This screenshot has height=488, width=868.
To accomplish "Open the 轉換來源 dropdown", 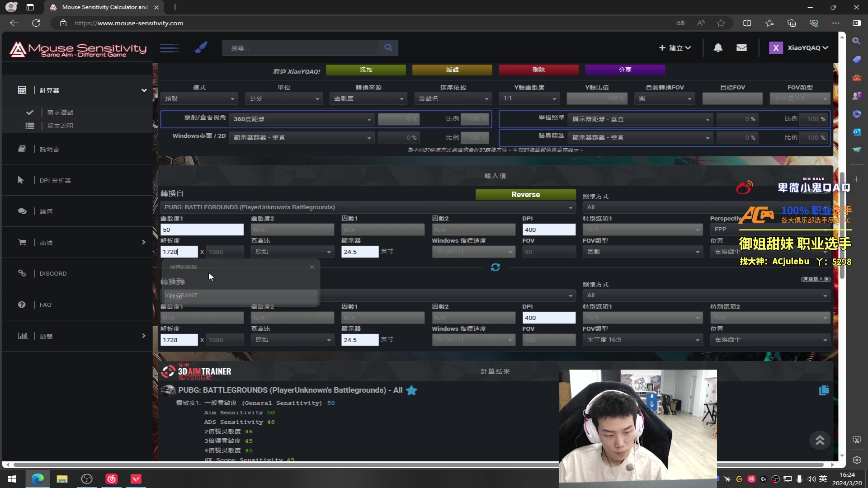I will [368, 99].
